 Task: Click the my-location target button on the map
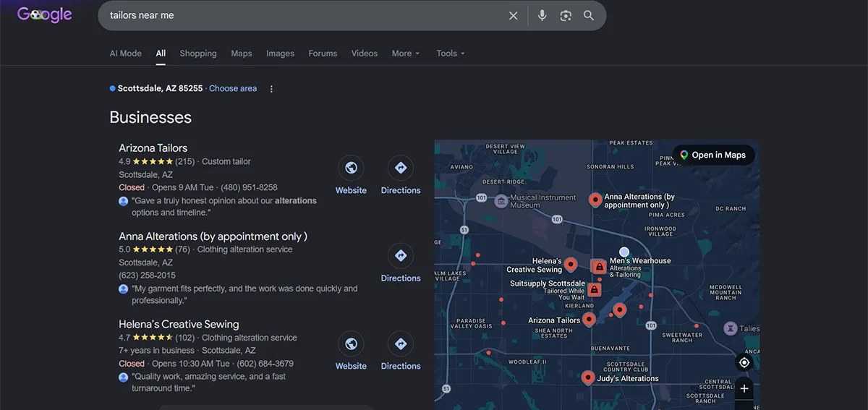(744, 362)
